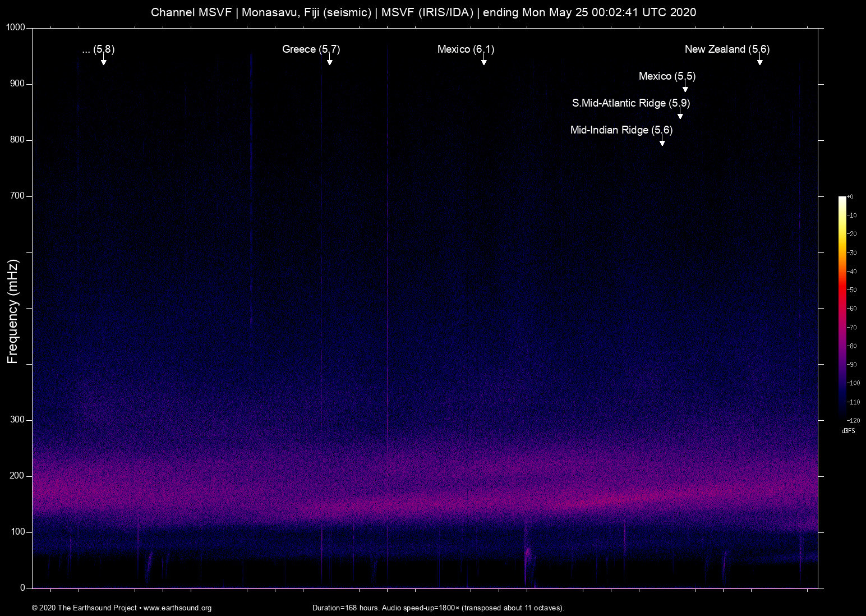Select the 800 frequency axis tick label

(x=17, y=140)
